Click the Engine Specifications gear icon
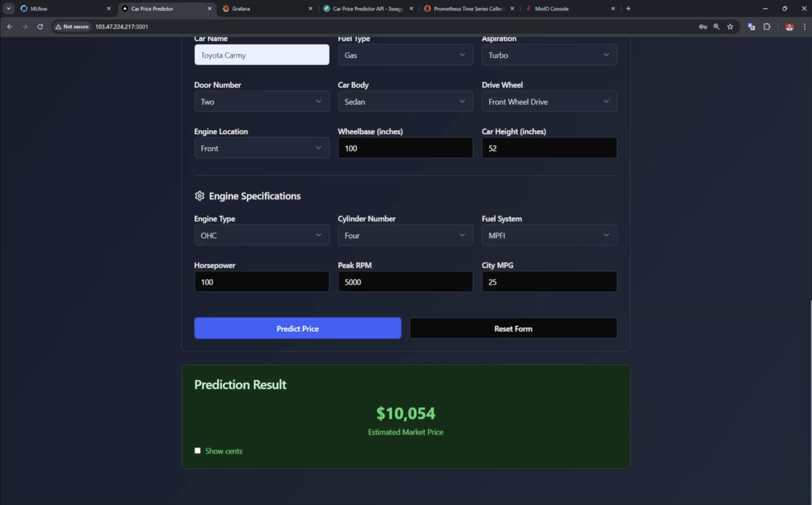The height and width of the screenshot is (505, 812). tap(199, 196)
